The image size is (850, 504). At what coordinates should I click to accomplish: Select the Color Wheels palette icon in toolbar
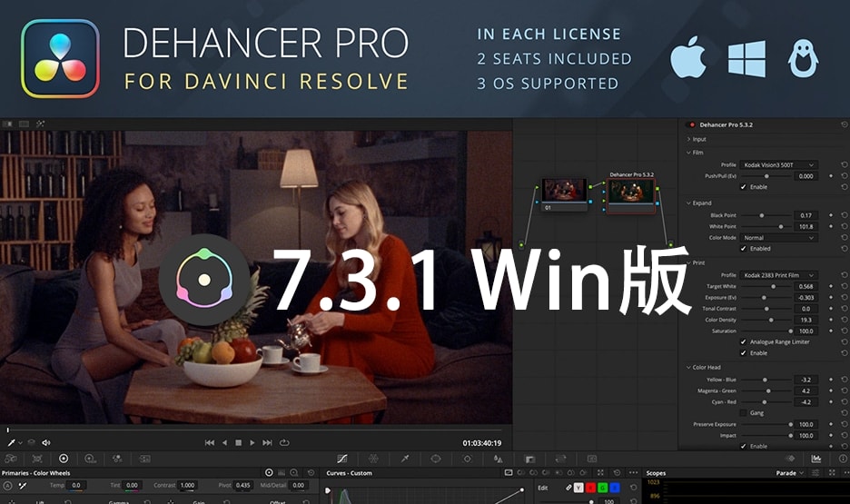coord(64,459)
